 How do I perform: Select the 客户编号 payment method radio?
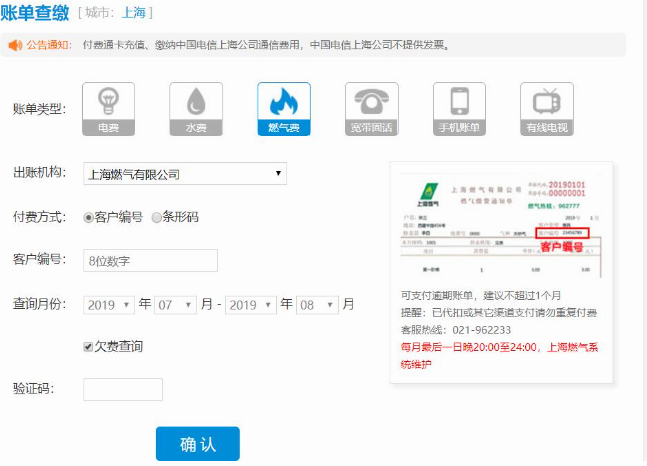tap(88, 218)
